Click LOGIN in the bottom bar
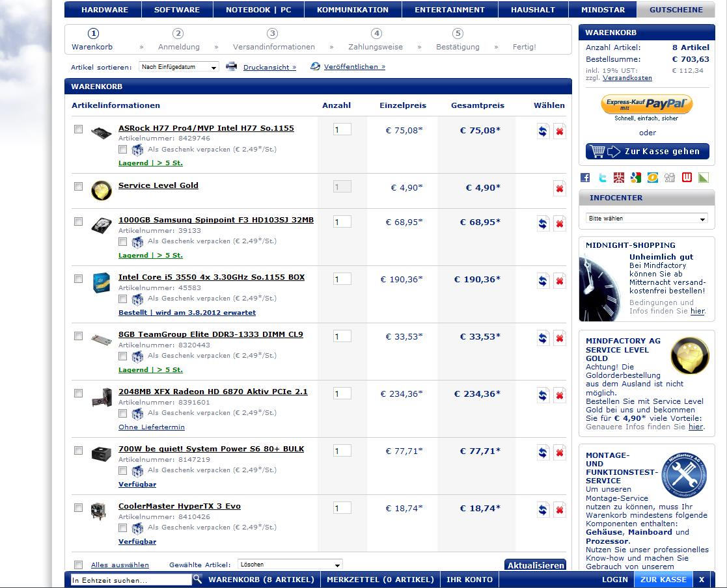 (x=615, y=580)
